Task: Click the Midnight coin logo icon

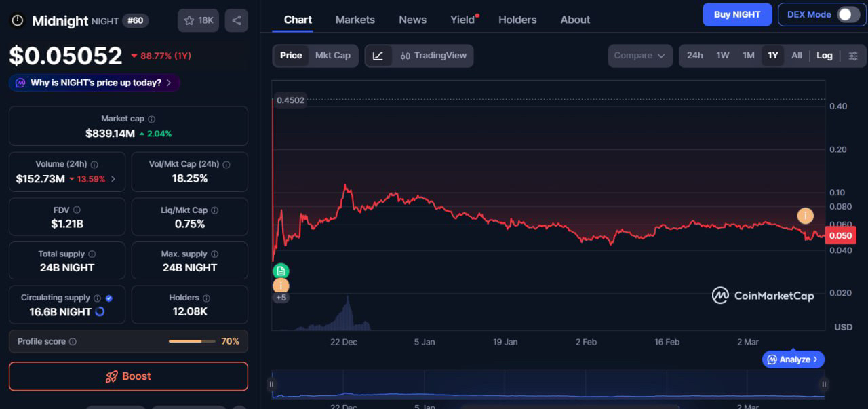Action: [18, 21]
